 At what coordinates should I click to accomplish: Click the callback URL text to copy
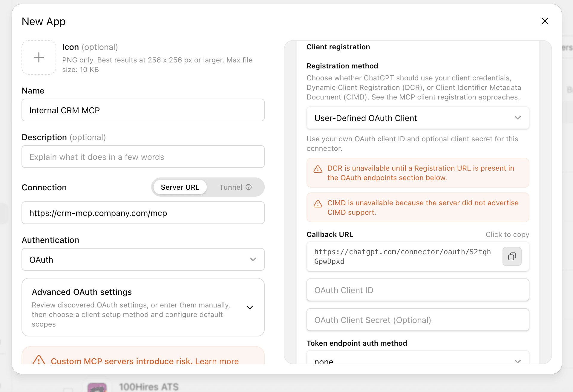402,257
